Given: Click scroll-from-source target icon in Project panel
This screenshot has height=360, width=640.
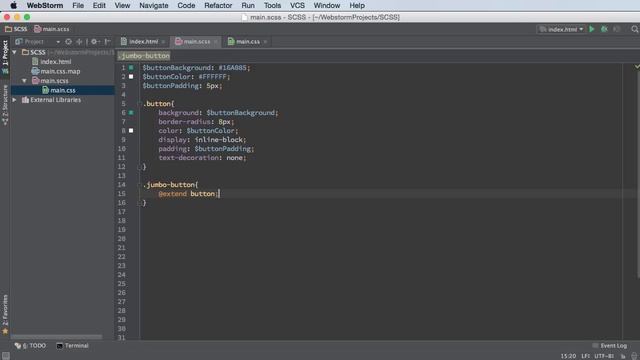Looking at the screenshot, I should point(69,42).
